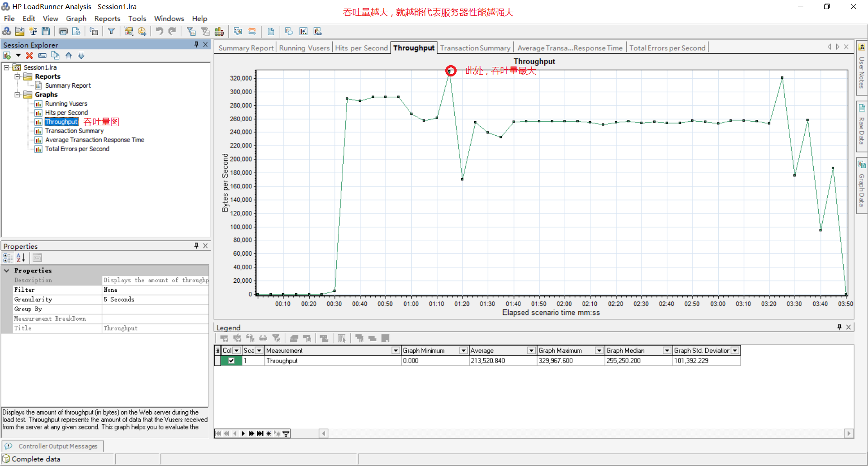Open the Graph Maximum column dropdown arrow
This screenshot has width=868, height=466.
pos(599,351)
